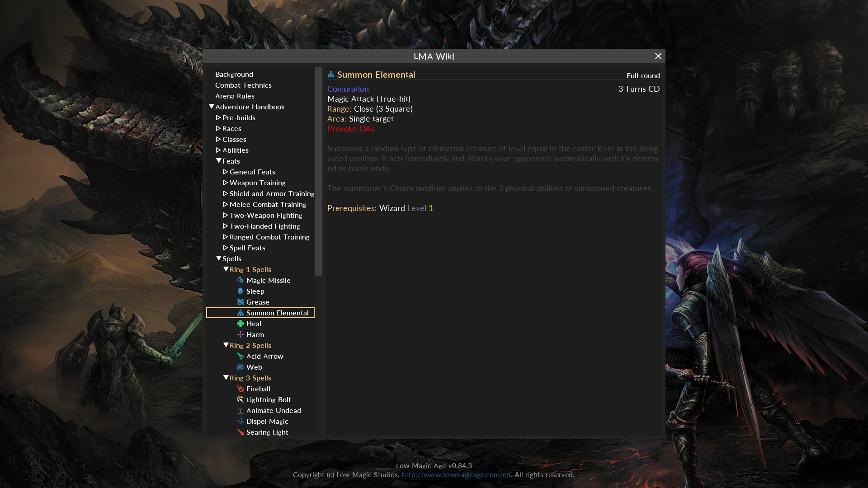Open the lowmagicage.com website link
Viewport: 868px width, 488px height.
(456, 474)
